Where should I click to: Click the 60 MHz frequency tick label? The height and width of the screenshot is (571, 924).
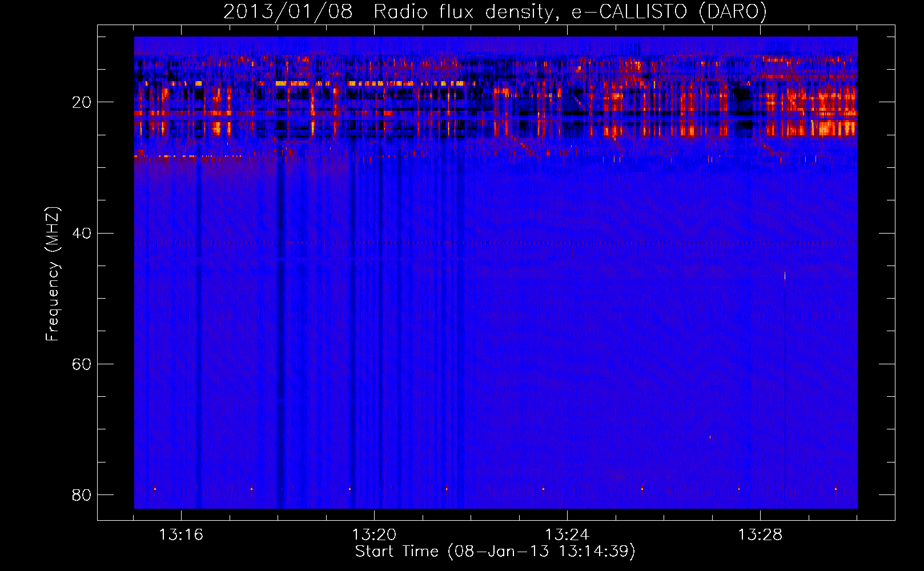[82, 364]
